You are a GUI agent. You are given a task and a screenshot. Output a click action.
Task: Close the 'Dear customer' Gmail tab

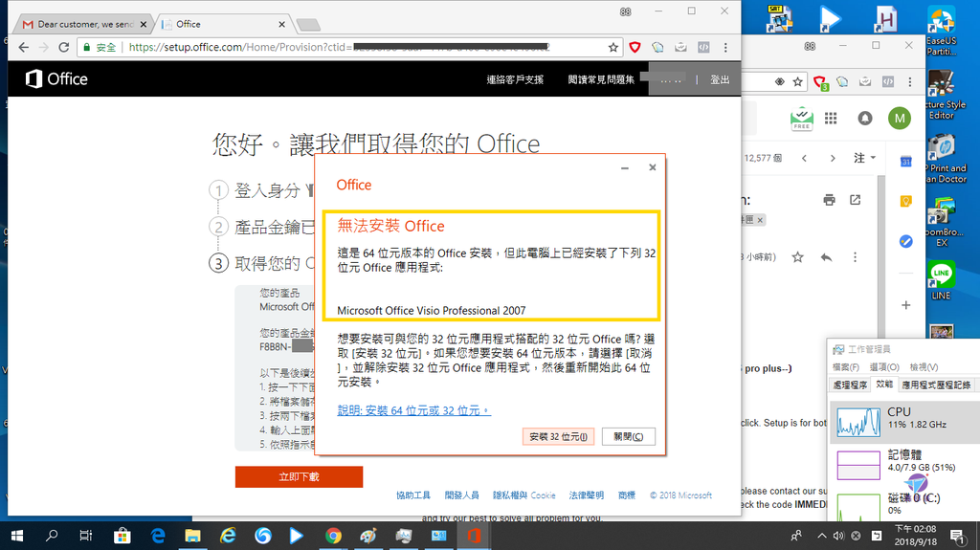tap(144, 24)
